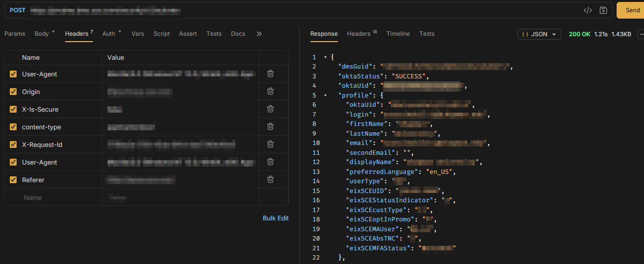
Task: Click the value cell of the Origin header
Action: pos(180,92)
